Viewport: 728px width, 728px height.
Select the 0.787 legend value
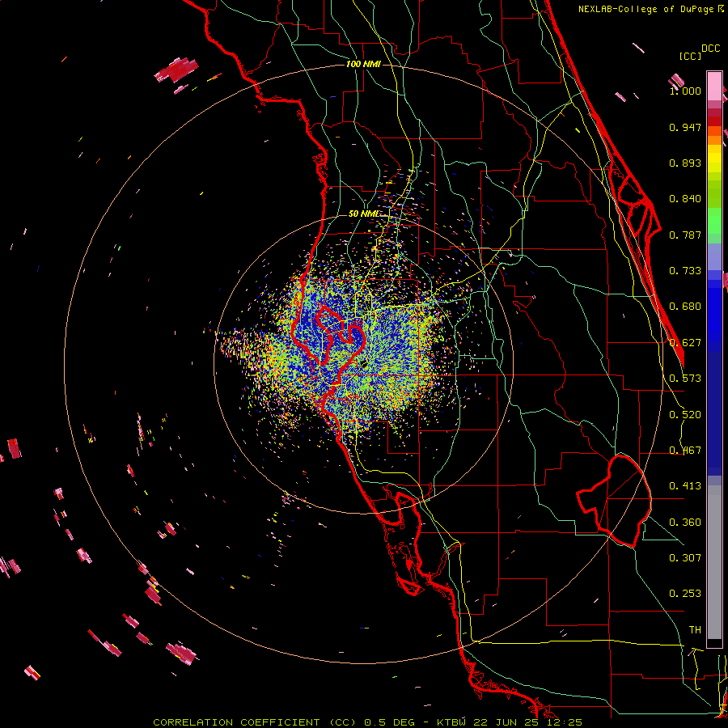(685, 235)
